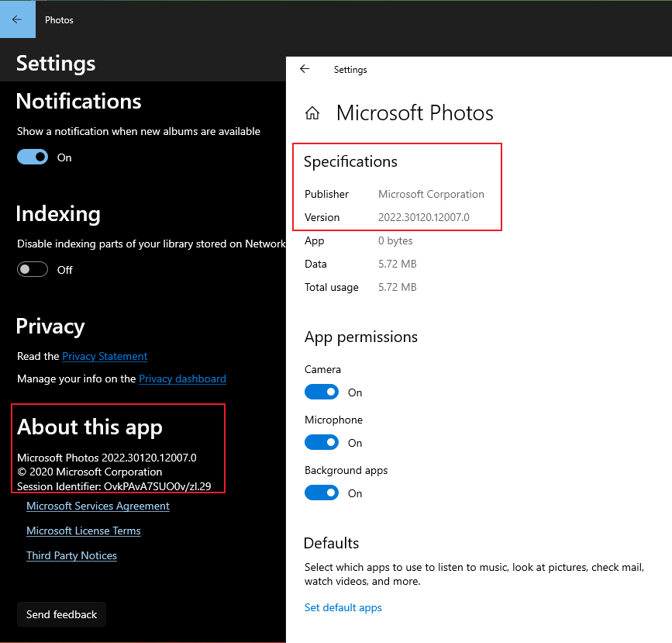This screenshot has height=643, width=672.
Task: Click the Settings breadcrumb label
Action: (350, 70)
